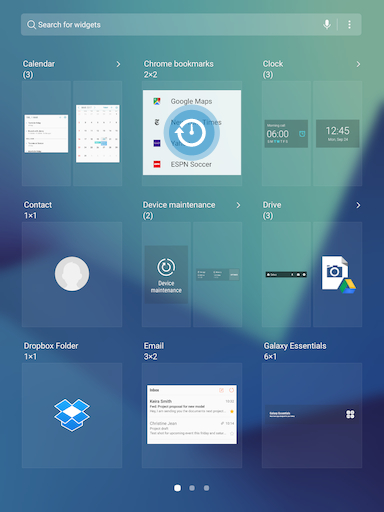Select the Chrome bookmarks widget preview
This screenshot has height=512, width=384.
tap(192, 133)
